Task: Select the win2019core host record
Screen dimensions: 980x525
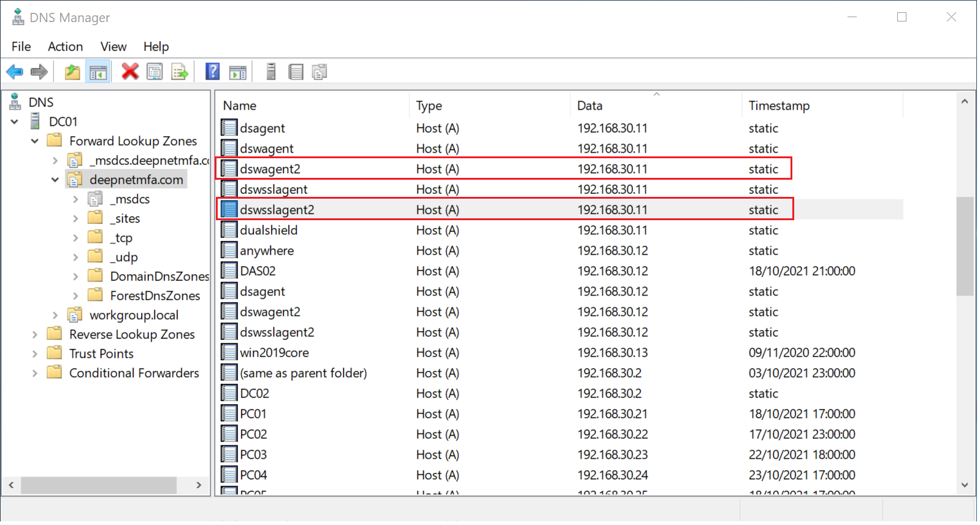Action: [x=274, y=353]
